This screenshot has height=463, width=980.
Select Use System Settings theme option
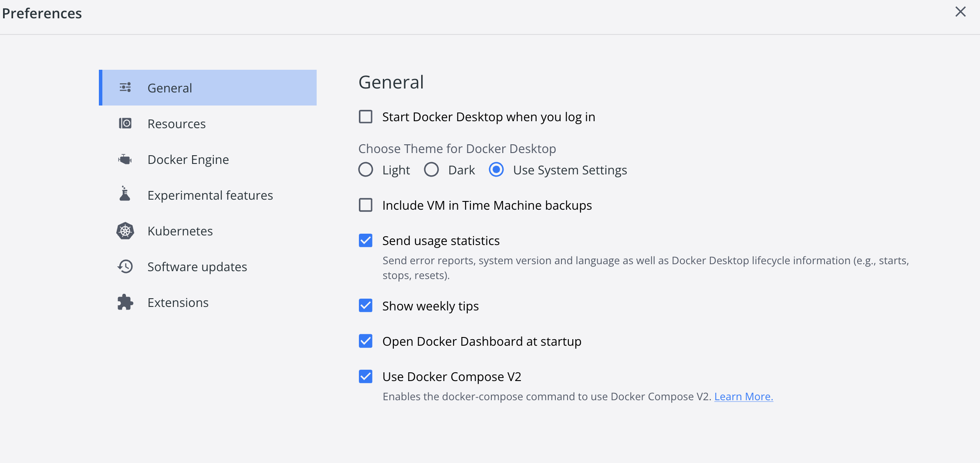point(496,170)
